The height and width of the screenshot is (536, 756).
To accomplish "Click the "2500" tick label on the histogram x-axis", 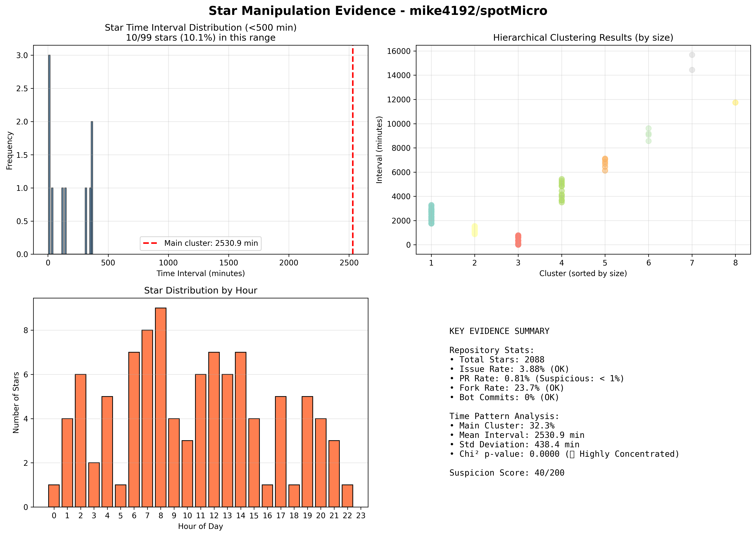I will [349, 263].
